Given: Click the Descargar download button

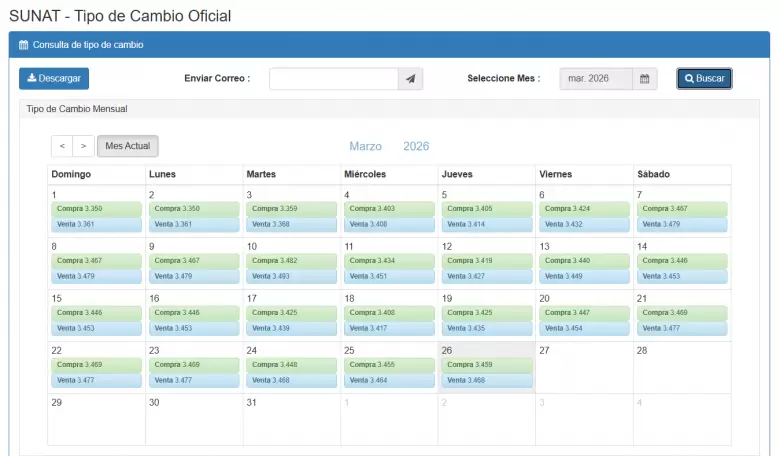Looking at the screenshot, I should [x=53, y=78].
